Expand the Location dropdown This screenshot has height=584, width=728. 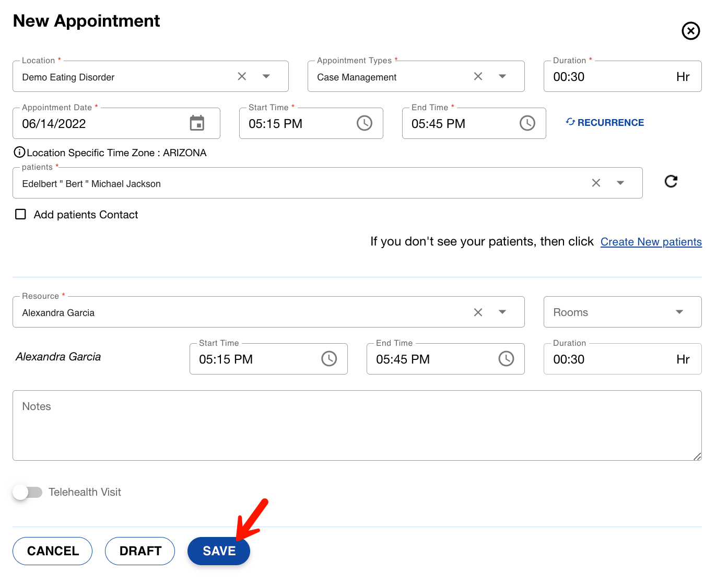(266, 76)
